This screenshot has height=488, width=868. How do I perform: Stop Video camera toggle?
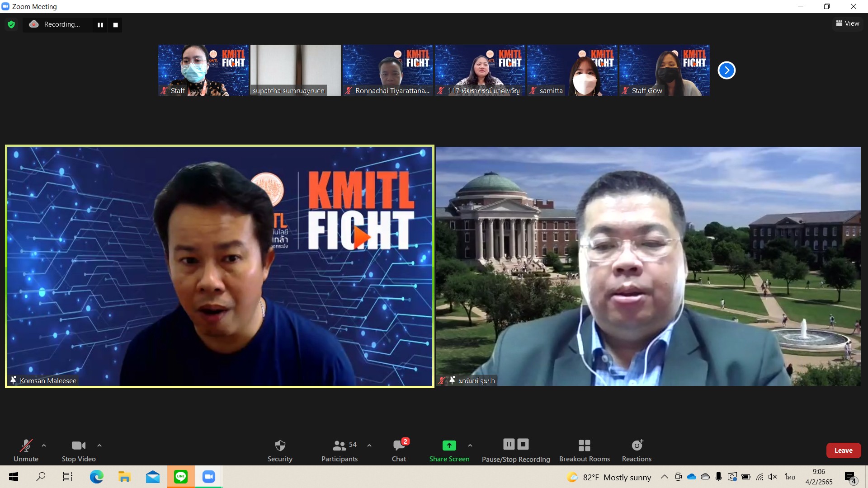click(79, 450)
